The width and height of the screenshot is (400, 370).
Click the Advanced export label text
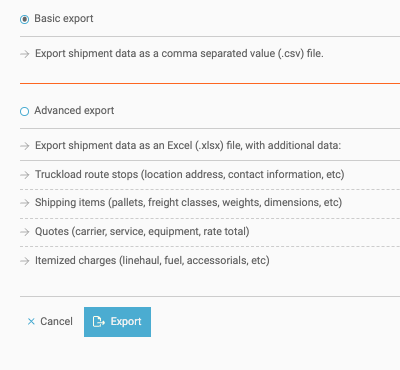74,111
